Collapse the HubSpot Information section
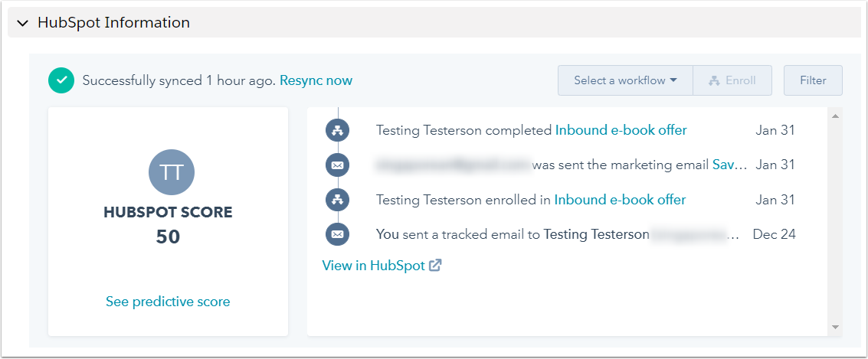Screen dimensions: 868x359 (x=22, y=23)
